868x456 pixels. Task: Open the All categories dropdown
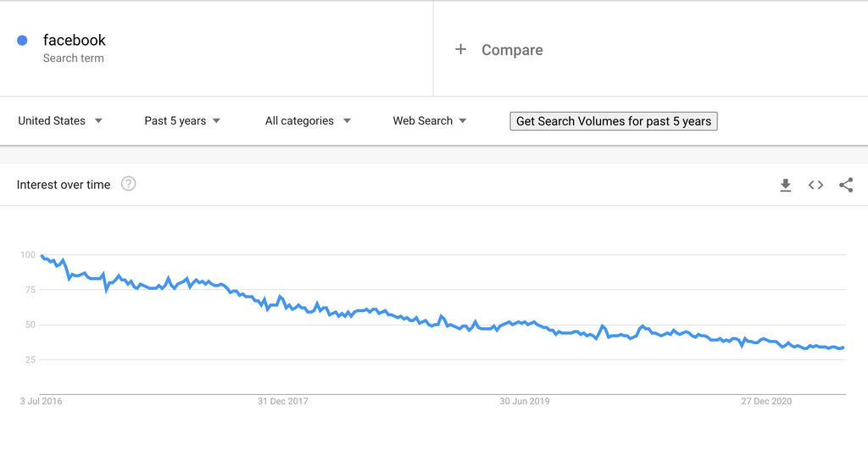point(308,121)
